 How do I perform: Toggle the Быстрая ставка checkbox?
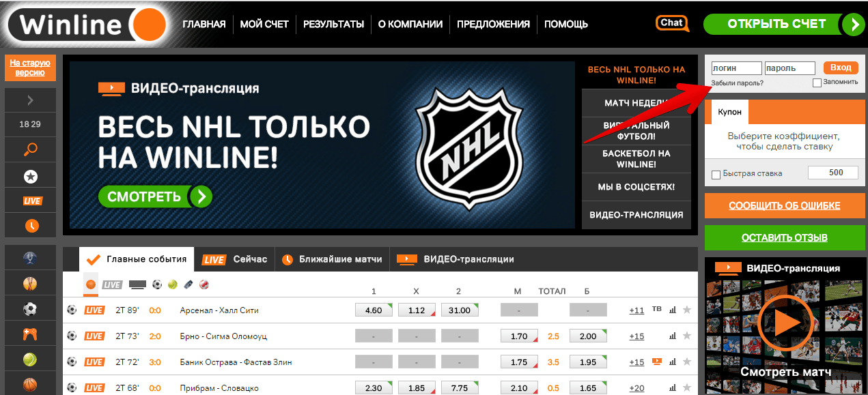[x=716, y=175]
